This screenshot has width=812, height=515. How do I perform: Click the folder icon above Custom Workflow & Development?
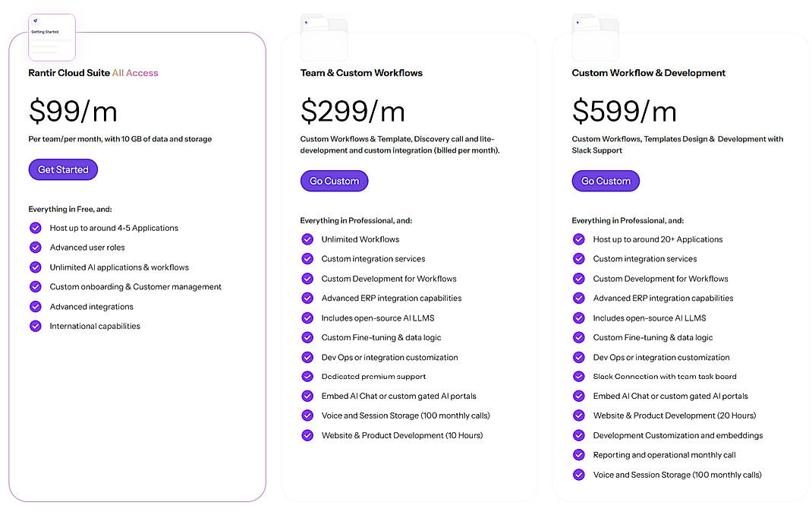pos(595,36)
